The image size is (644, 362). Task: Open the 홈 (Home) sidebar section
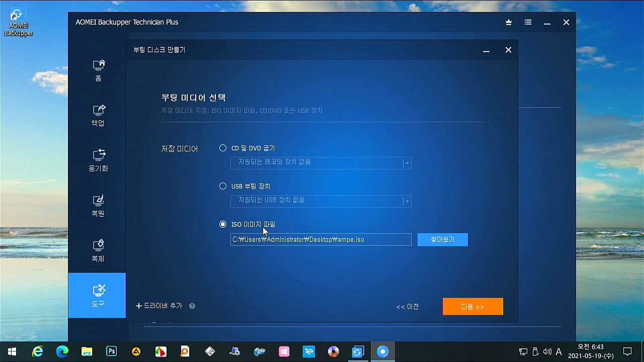[x=98, y=70]
